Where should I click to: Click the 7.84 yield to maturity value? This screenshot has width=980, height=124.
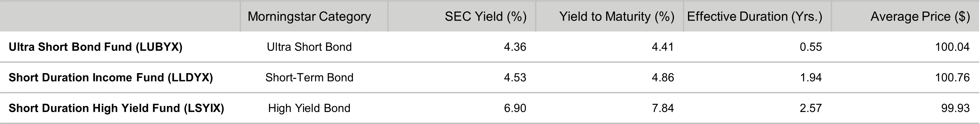pyautogui.click(x=662, y=108)
